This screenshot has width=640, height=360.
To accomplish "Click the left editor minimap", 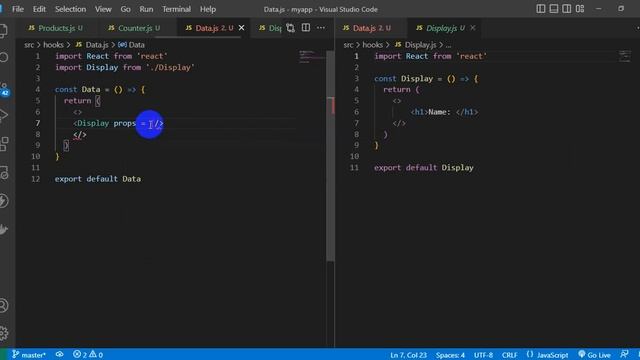I will point(311,57).
